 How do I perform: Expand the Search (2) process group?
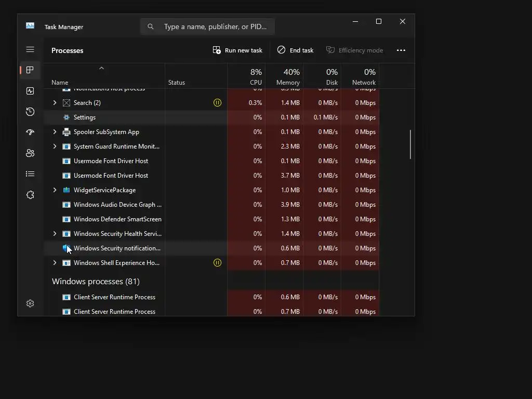55,102
